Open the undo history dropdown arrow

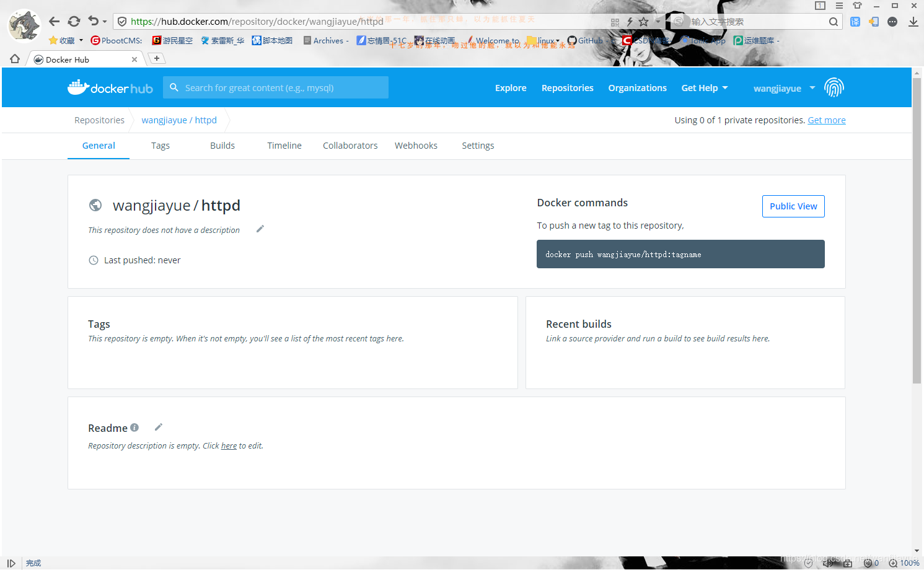105,22
